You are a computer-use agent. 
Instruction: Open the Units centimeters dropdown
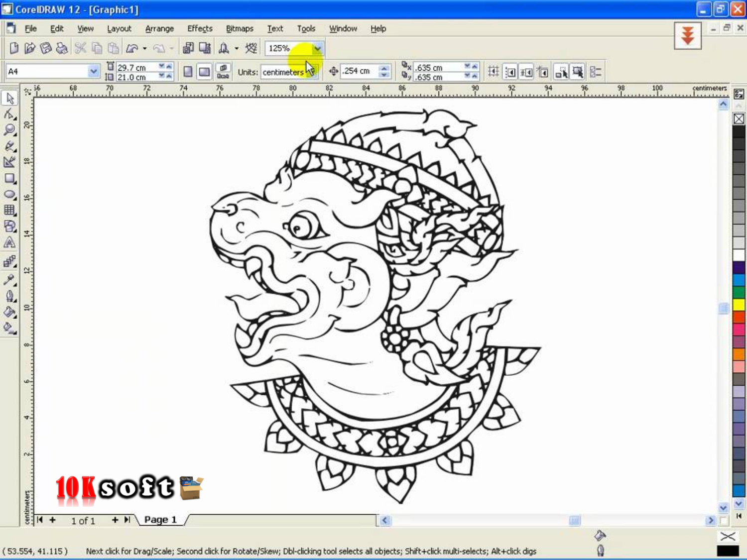312,72
